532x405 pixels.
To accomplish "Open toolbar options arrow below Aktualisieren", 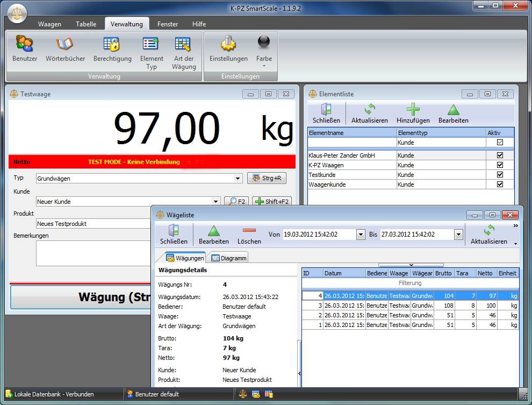I will coord(515,244).
